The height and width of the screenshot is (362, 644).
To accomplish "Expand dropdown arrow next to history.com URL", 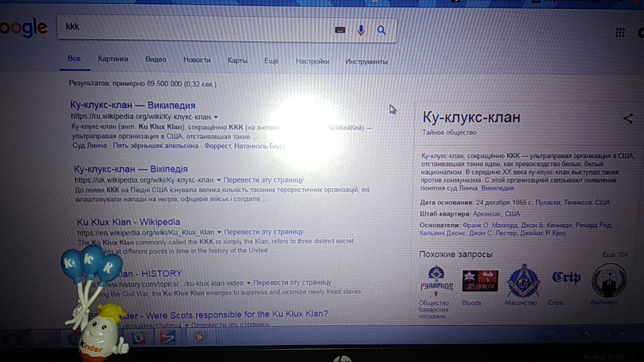I will pyautogui.click(x=249, y=283).
